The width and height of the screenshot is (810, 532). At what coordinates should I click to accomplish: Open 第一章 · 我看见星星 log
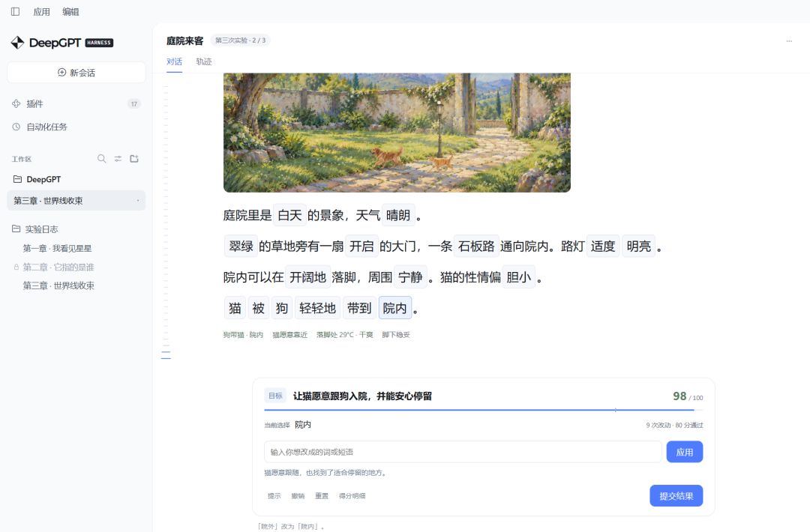[x=57, y=248]
